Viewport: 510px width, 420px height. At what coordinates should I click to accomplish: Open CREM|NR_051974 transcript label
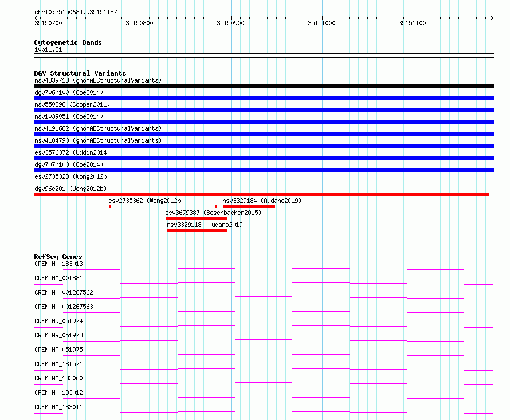[x=58, y=321]
